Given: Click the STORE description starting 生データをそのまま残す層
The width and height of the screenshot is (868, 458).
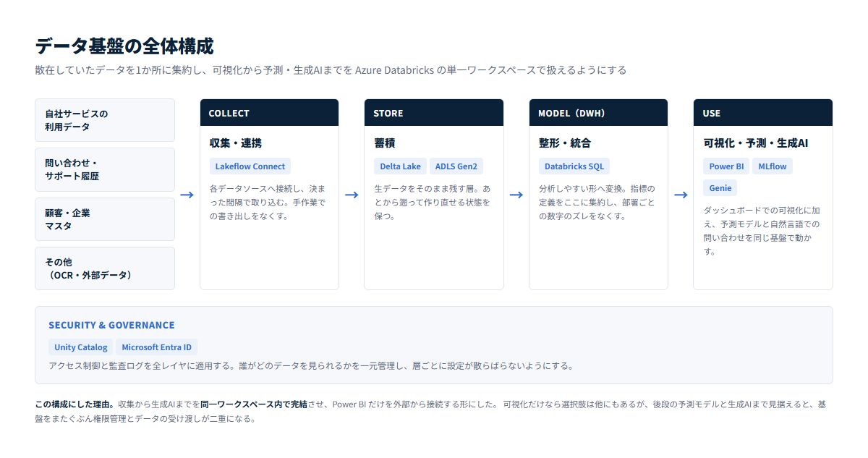Looking at the screenshot, I should (433, 202).
